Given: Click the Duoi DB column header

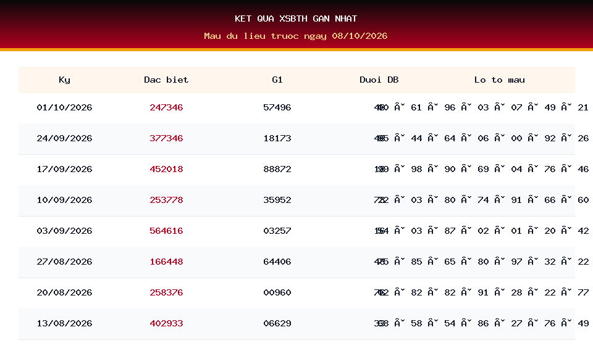Looking at the screenshot, I should point(379,80).
